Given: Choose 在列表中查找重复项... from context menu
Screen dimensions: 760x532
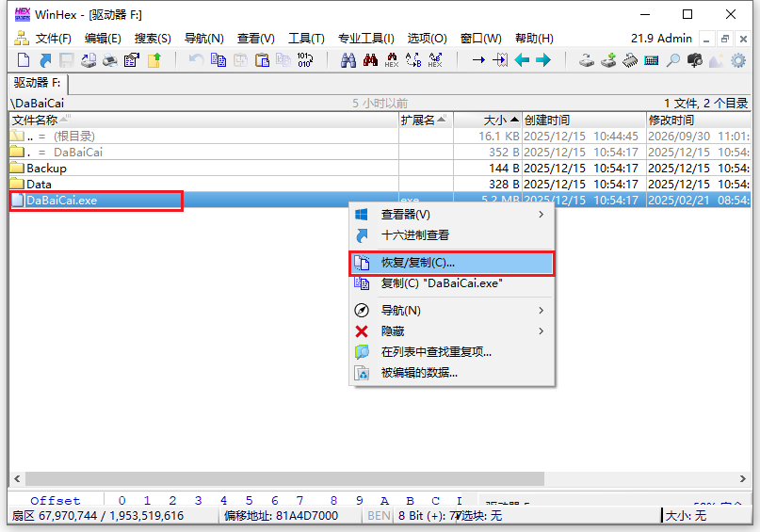Looking at the screenshot, I should click(x=452, y=352).
